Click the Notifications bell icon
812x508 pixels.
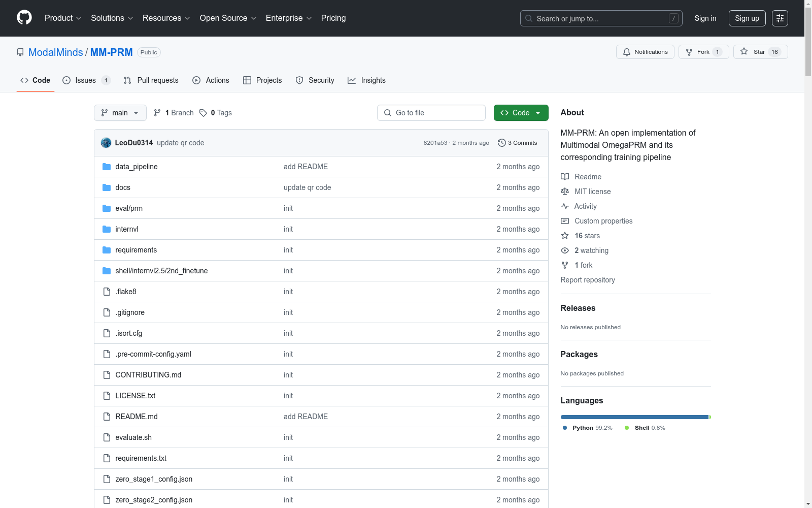tap(627, 52)
